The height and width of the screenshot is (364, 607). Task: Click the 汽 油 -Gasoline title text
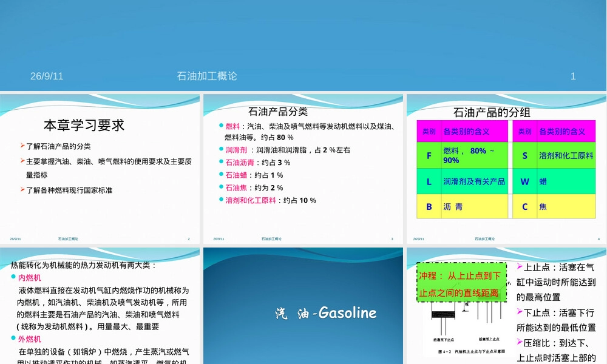click(x=325, y=312)
